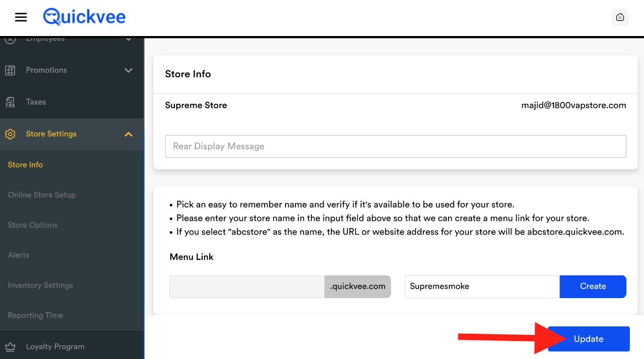Expand the Promotions submenu chevron

pos(128,70)
